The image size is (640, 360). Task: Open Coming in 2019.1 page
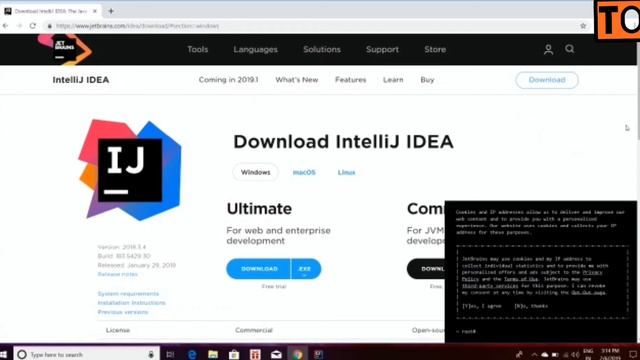229,80
